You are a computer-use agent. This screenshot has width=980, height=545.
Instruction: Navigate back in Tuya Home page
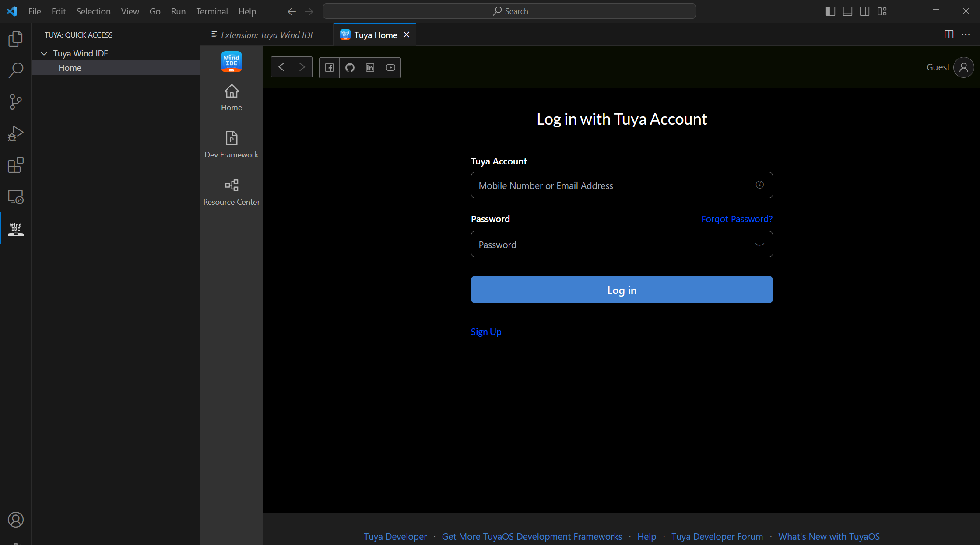click(281, 67)
